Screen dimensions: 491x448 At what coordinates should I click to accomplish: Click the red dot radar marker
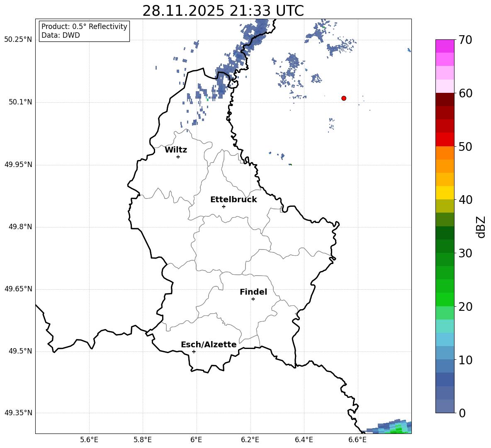(x=343, y=98)
